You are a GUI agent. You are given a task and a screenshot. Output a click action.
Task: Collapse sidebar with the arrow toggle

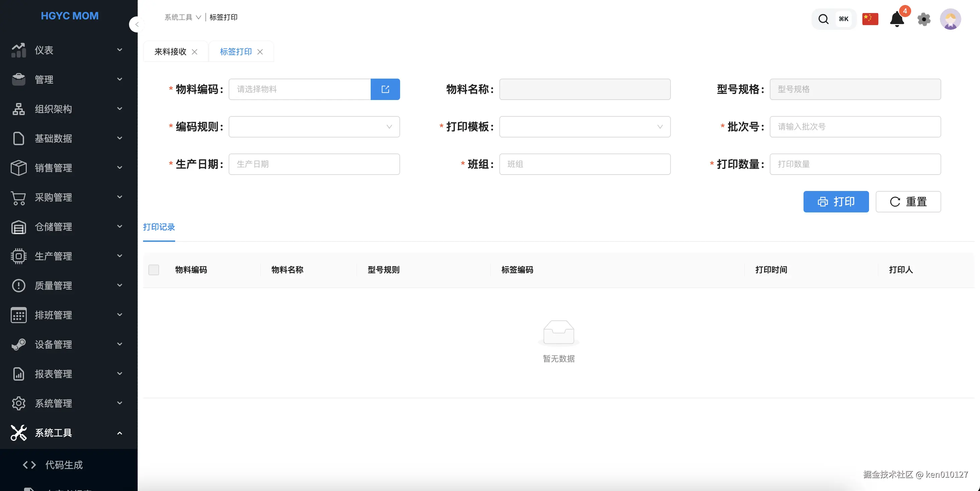(137, 24)
